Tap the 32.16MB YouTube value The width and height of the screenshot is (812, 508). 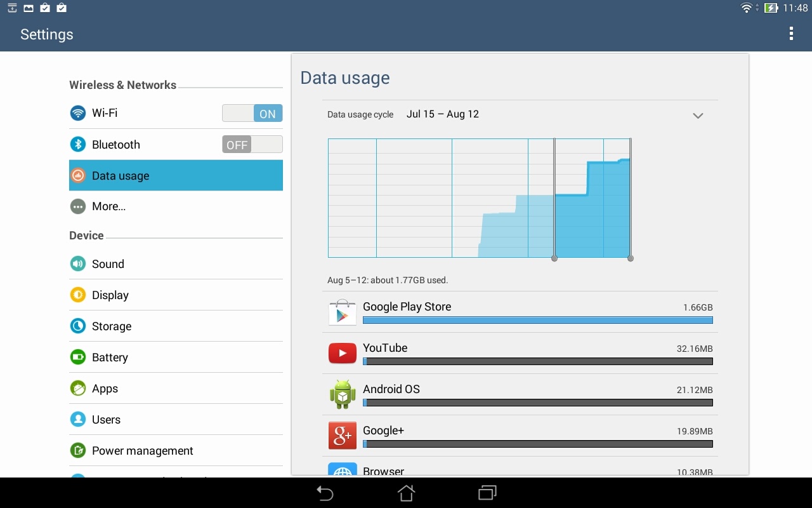695,349
